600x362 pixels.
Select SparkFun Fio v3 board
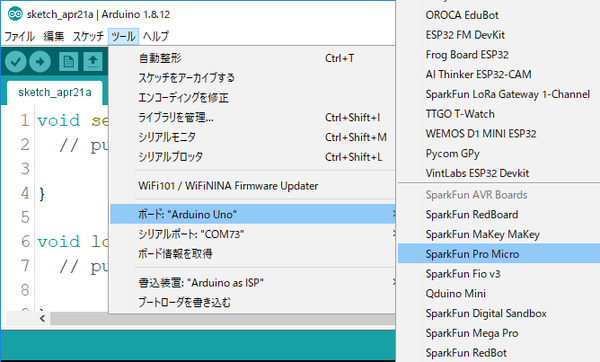point(499,274)
